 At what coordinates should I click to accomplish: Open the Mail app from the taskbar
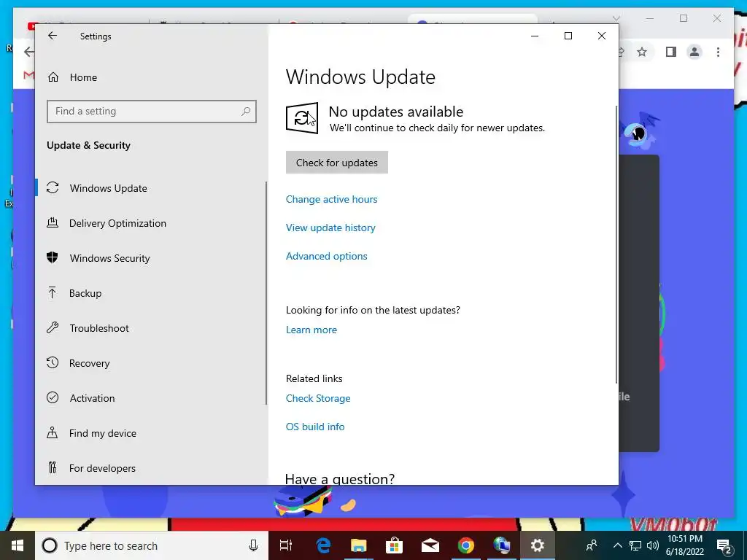[x=430, y=545]
